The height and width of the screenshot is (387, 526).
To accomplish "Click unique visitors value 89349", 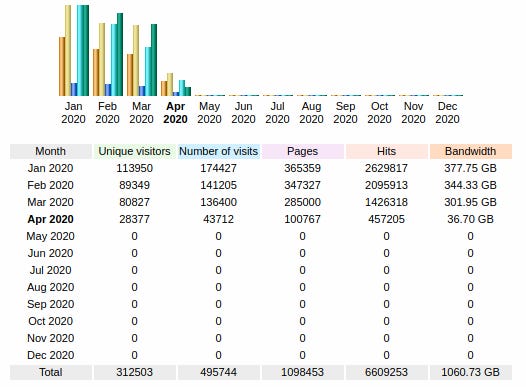I will [x=135, y=185].
